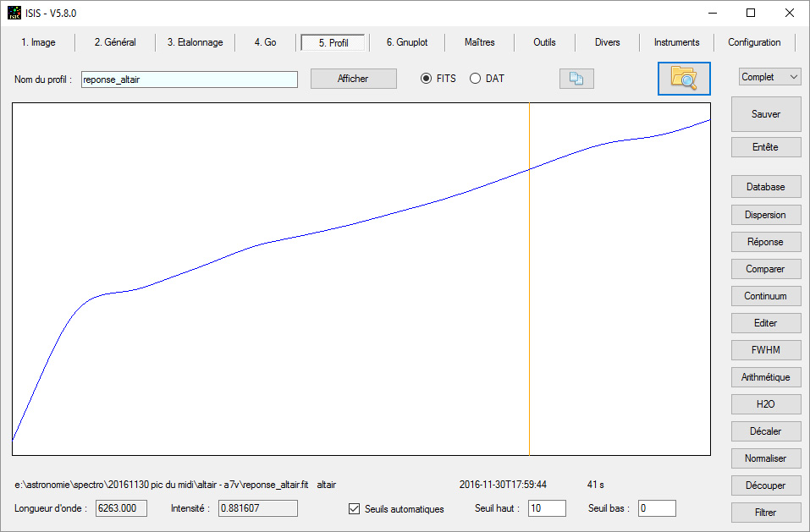
Task: Click the Comparer button
Action: click(766, 269)
